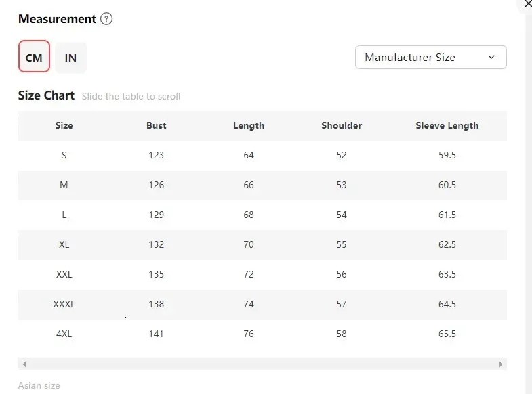Expand the dropdown chevron next to Manufacturer Size
Screen dimensions: 532x394
coord(491,57)
